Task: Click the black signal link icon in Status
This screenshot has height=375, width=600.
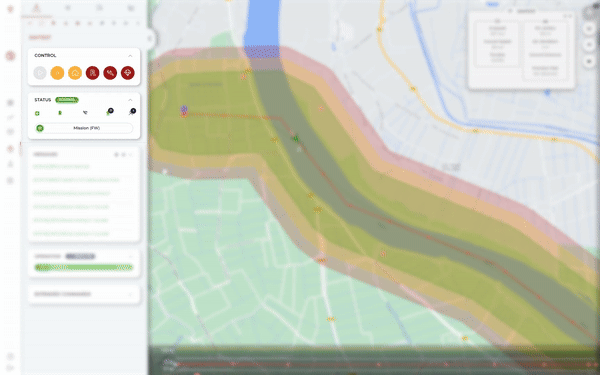Action: point(85,113)
